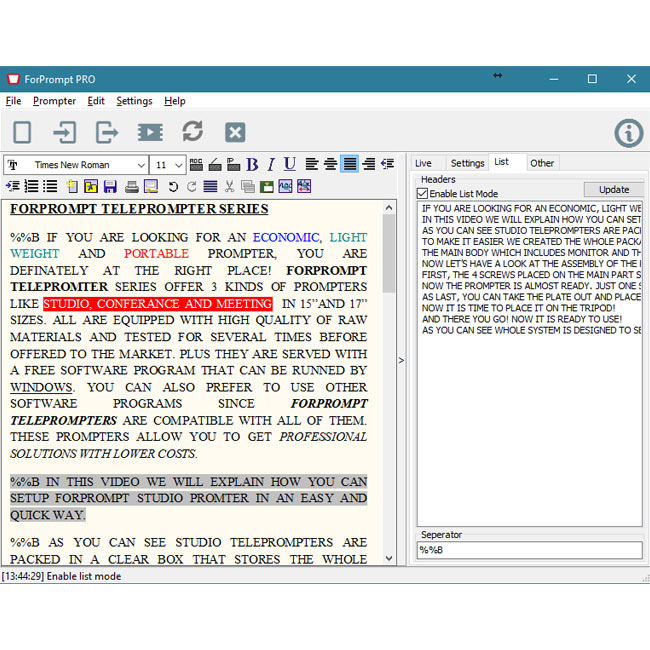Open the Settings menu
Viewport: 650px width, 650px height.
[134, 101]
